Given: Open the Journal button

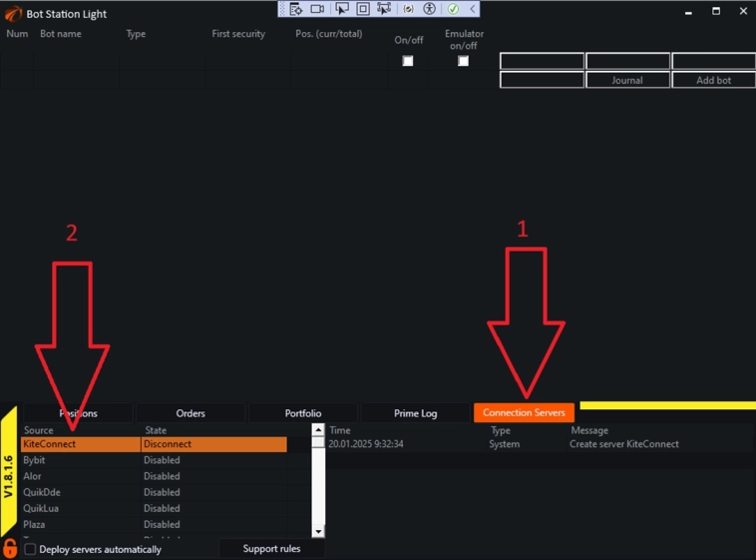Looking at the screenshot, I should 627,80.
